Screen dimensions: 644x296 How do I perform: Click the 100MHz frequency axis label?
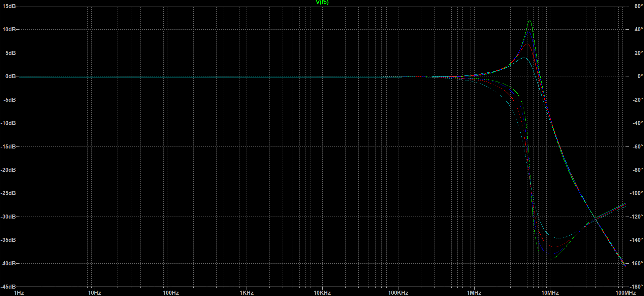[626, 293]
